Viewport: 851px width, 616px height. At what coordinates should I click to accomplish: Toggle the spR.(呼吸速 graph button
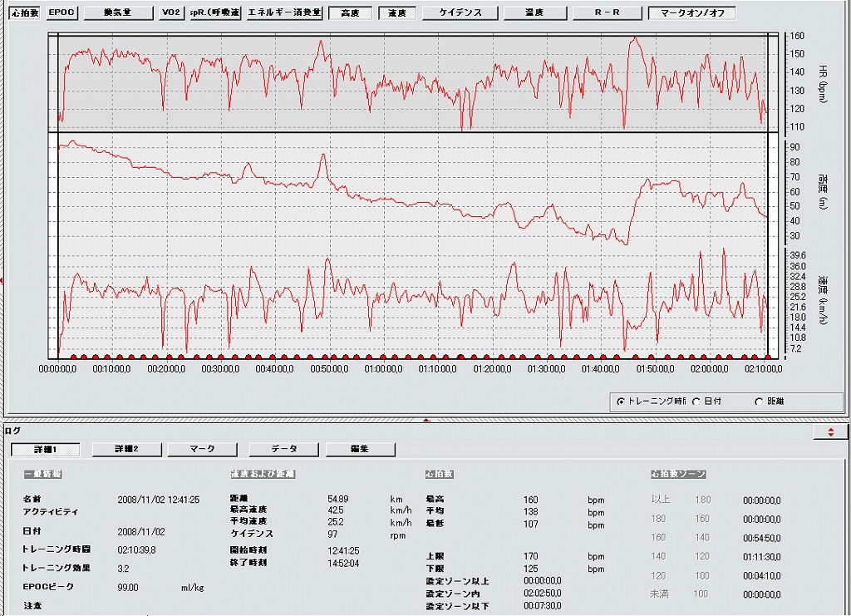click(x=215, y=12)
